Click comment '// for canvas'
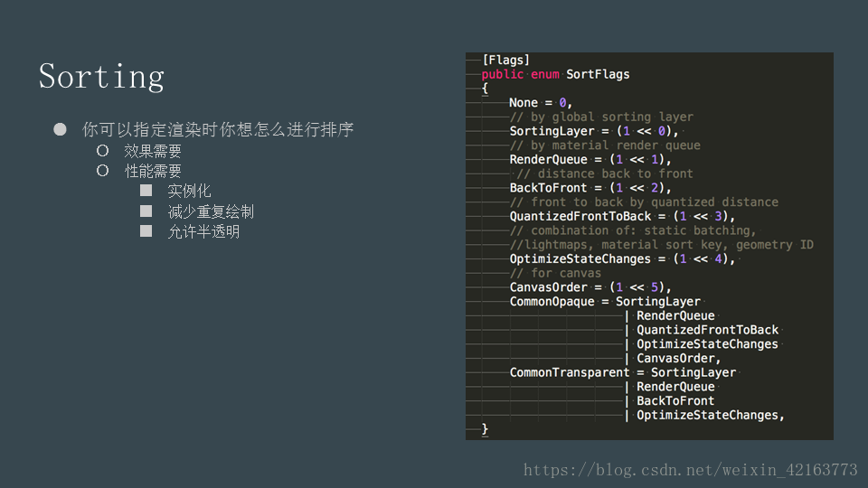Viewport: 868px width, 488px height. tap(555, 273)
